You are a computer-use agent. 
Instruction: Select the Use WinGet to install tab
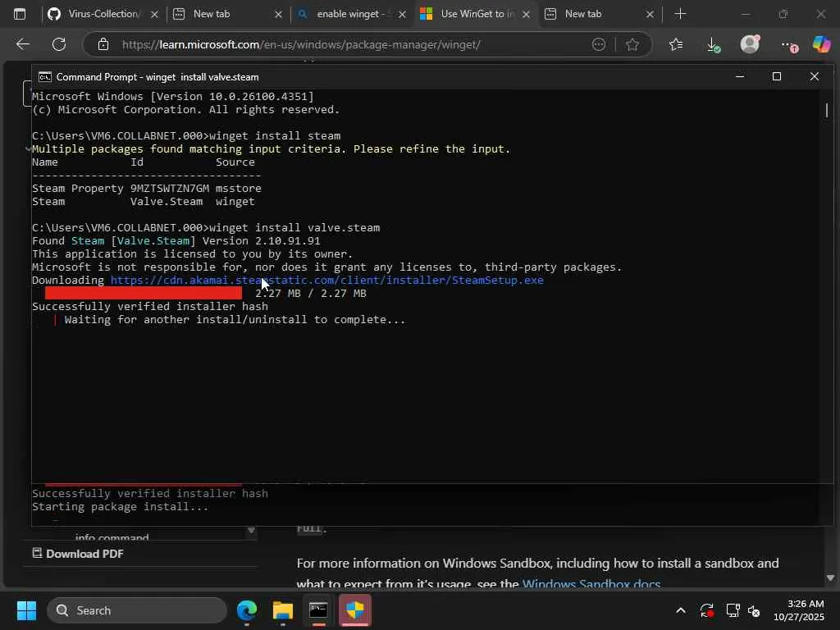(475, 14)
